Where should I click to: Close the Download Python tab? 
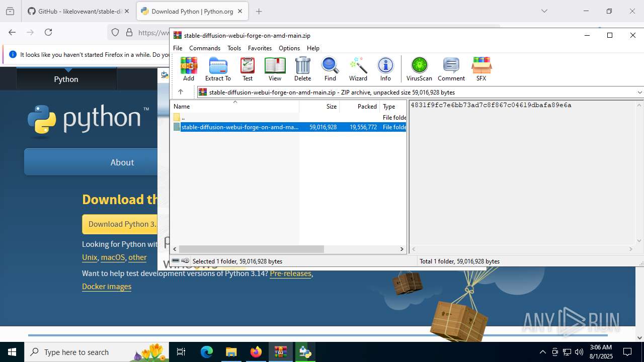[x=240, y=11]
